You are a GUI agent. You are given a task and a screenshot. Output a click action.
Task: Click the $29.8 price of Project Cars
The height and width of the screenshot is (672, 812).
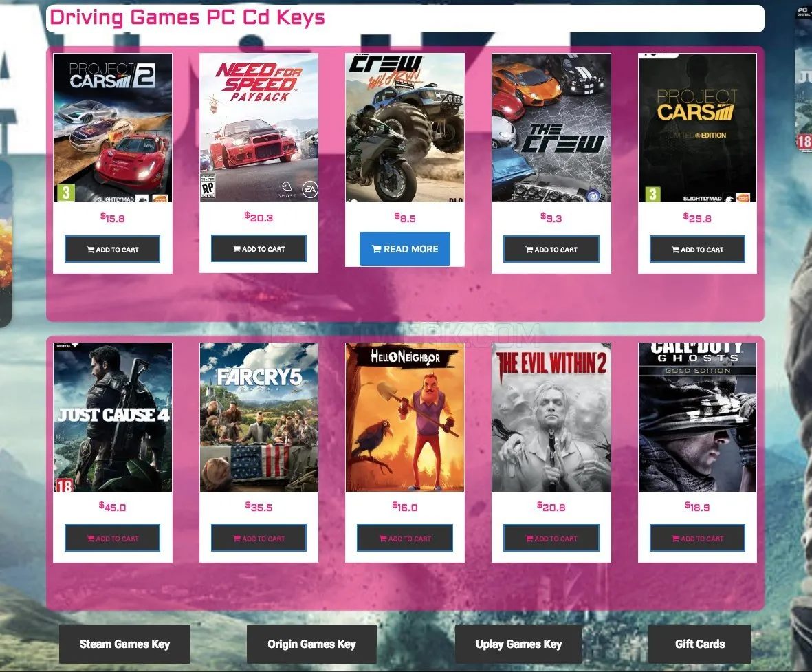click(697, 218)
